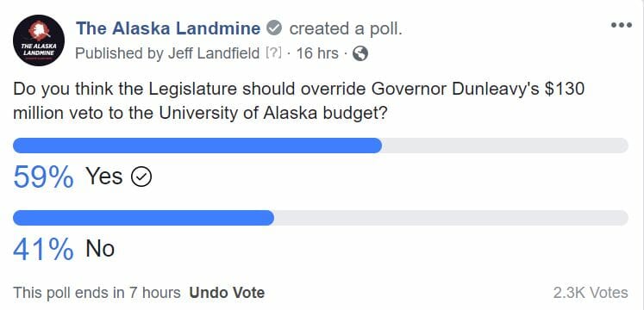Open The Alaska Landmine page link
The width and height of the screenshot is (644, 310).
[168, 28]
